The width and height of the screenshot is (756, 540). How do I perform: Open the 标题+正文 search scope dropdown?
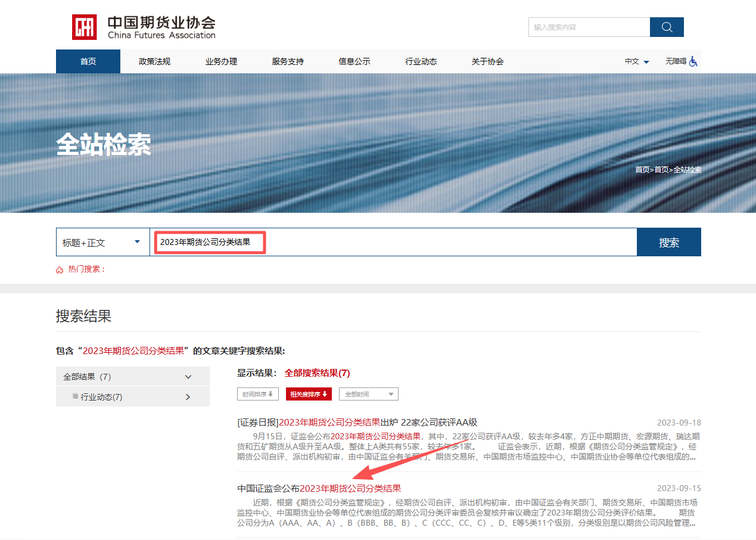click(102, 243)
